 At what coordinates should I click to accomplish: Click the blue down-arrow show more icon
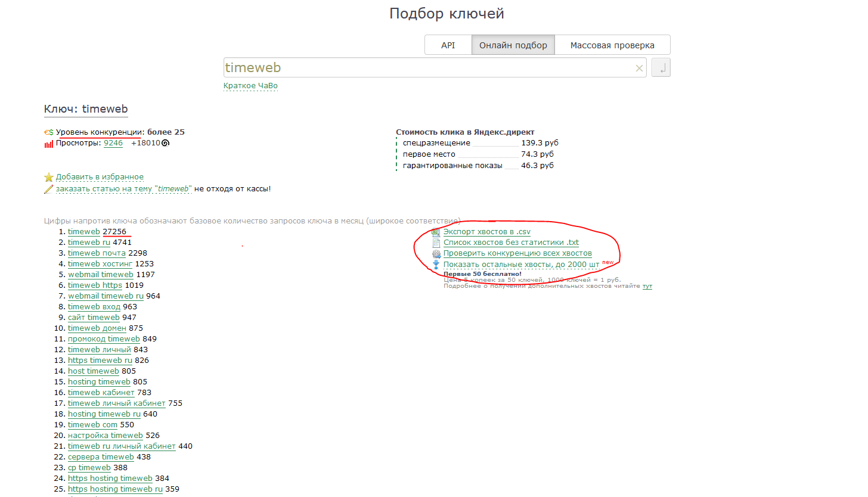tap(436, 264)
